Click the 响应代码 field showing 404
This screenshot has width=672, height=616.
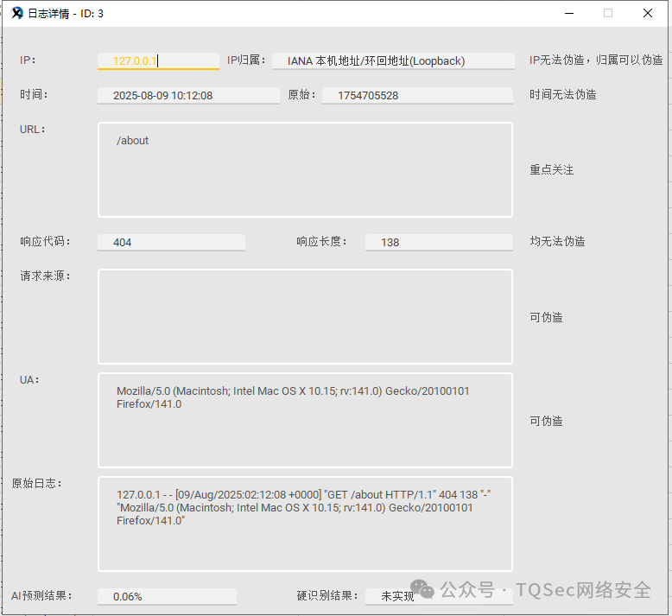171,242
